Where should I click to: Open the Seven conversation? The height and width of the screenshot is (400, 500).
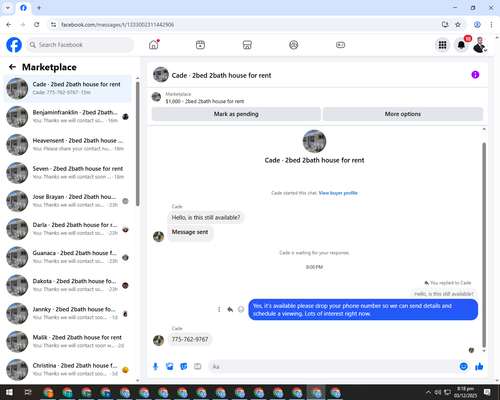(67, 173)
